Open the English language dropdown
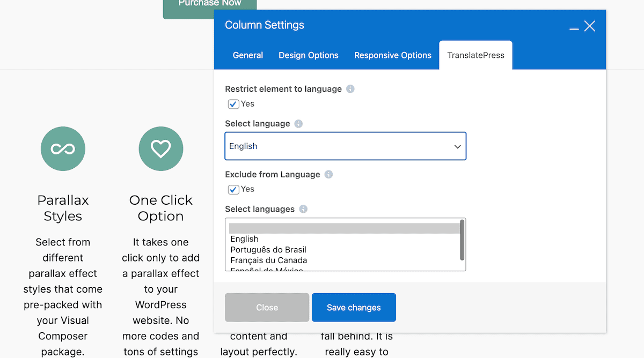Image resolution: width=644 pixels, height=358 pixels. (x=345, y=146)
